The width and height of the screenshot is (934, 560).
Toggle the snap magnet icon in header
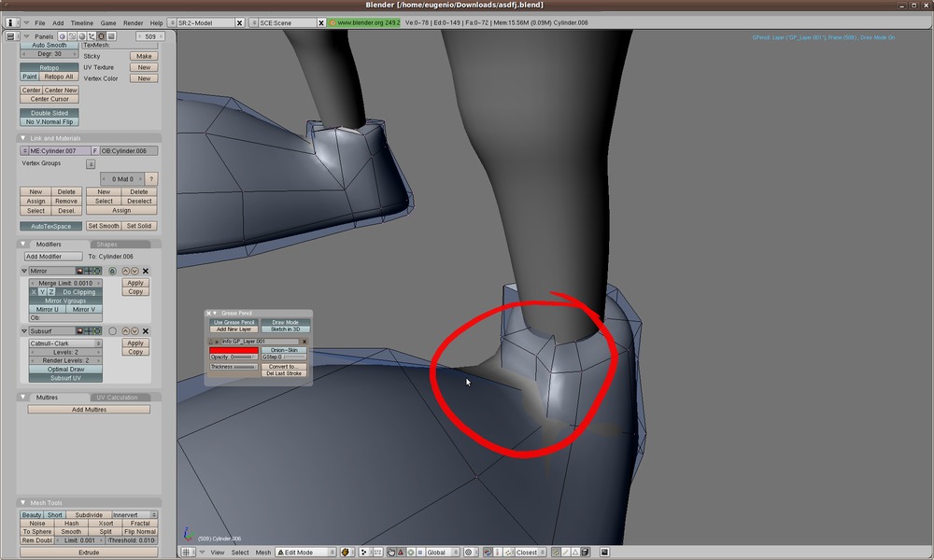[488, 553]
